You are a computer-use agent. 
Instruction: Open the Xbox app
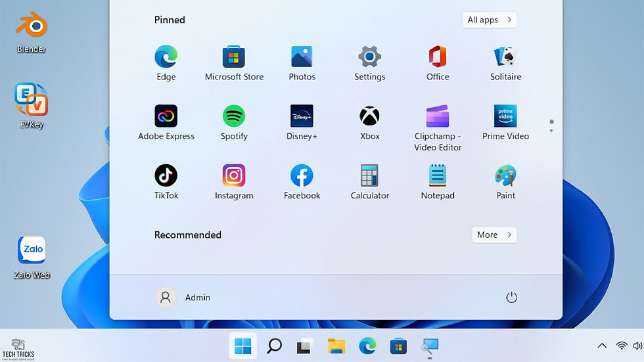tap(369, 122)
